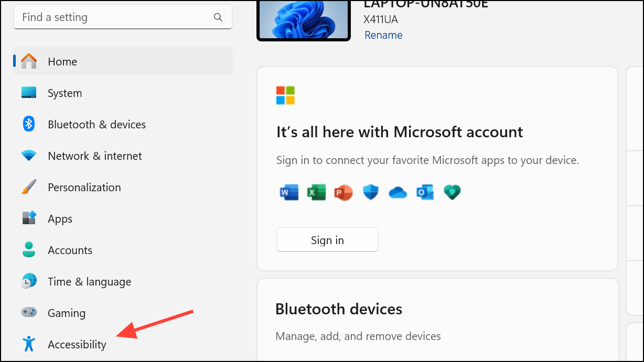The height and width of the screenshot is (362, 644).
Task: Click the Word app icon
Action: tap(289, 193)
